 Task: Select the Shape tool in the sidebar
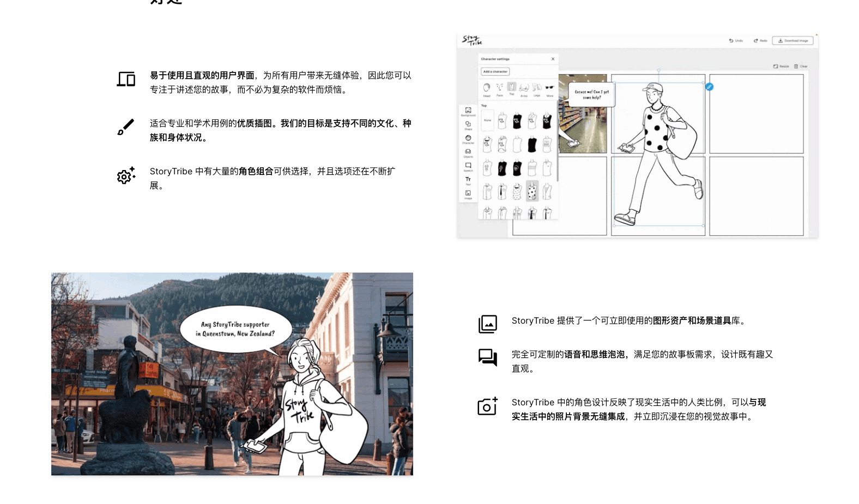[468, 125]
